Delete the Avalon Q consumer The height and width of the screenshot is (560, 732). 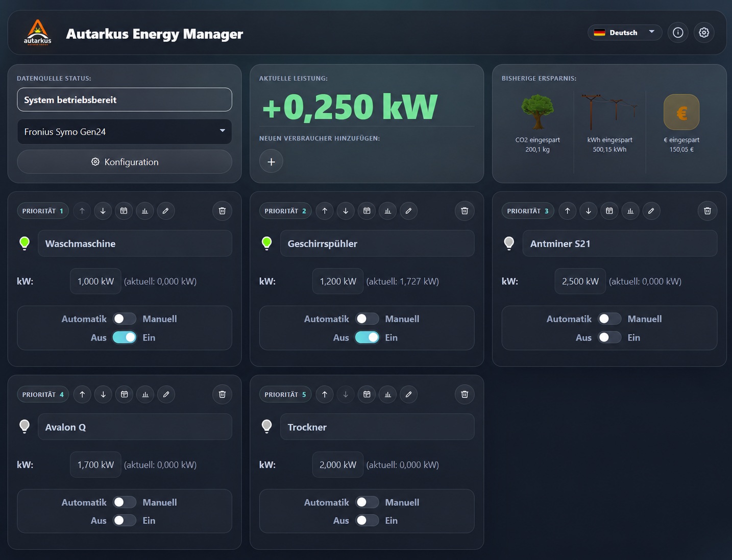point(222,394)
